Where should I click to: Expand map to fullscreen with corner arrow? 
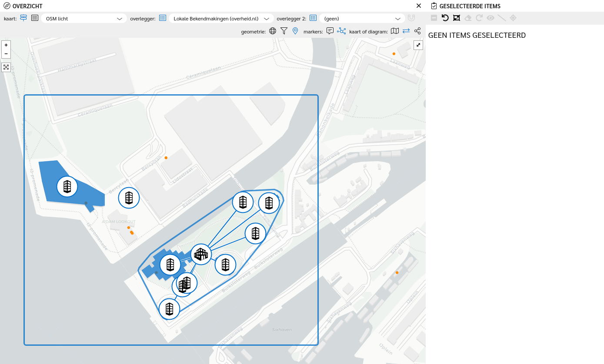tap(418, 45)
